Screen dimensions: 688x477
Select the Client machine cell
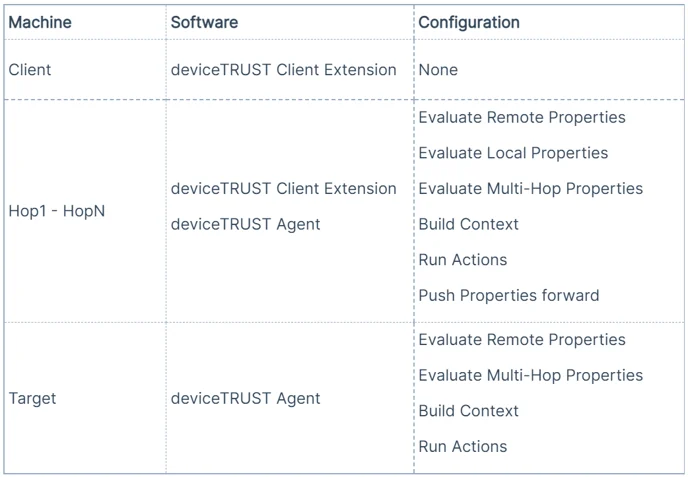(30, 70)
